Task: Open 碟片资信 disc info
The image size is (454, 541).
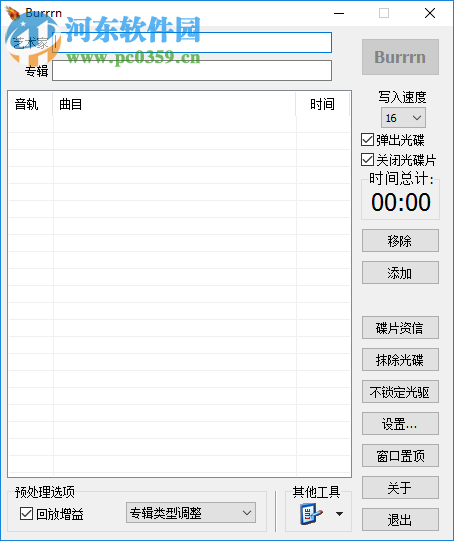Action: pos(400,327)
